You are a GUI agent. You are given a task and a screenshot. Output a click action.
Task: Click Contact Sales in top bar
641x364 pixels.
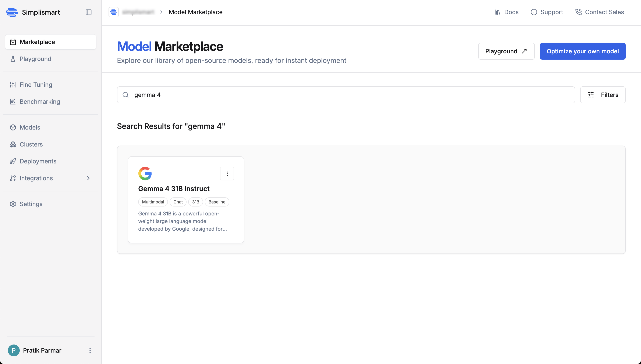(599, 12)
